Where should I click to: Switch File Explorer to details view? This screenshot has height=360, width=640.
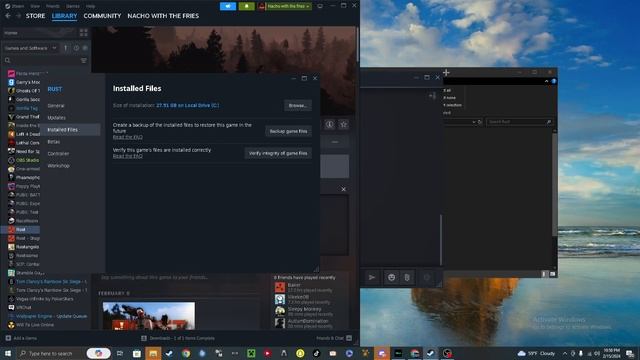544,274
